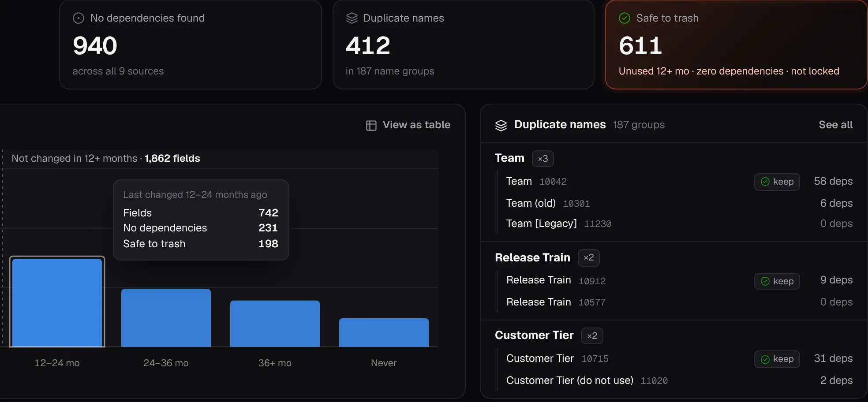Image resolution: width=868 pixels, height=402 pixels.
Task: Click the 187 groups count label
Action: [639, 125]
